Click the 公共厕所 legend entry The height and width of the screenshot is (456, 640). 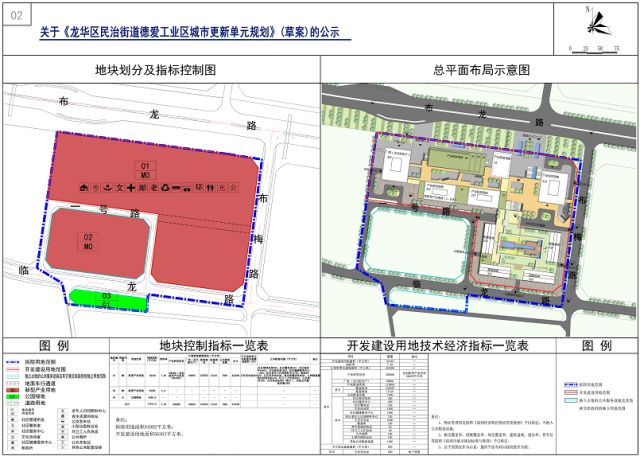tap(79, 437)
